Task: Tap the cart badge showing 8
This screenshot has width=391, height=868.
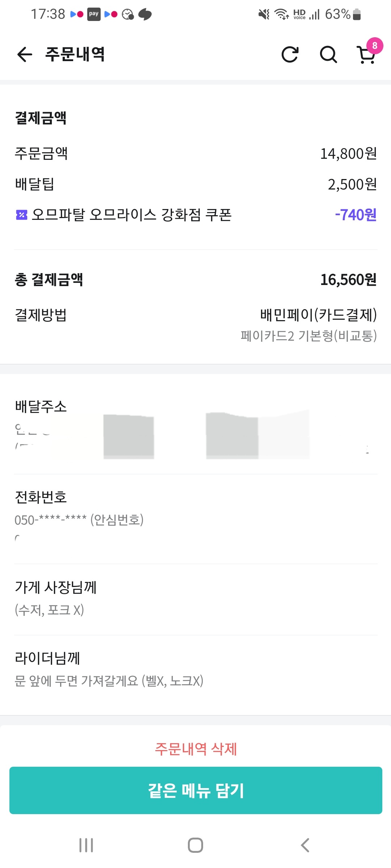Action: pyautogui.click(x=375, y=46)
